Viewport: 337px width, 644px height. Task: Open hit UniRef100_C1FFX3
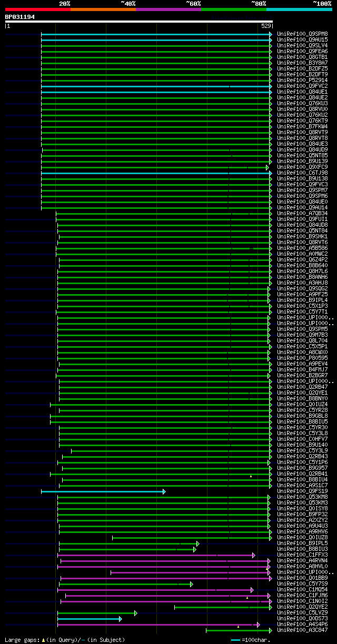[x=302, y=555]
